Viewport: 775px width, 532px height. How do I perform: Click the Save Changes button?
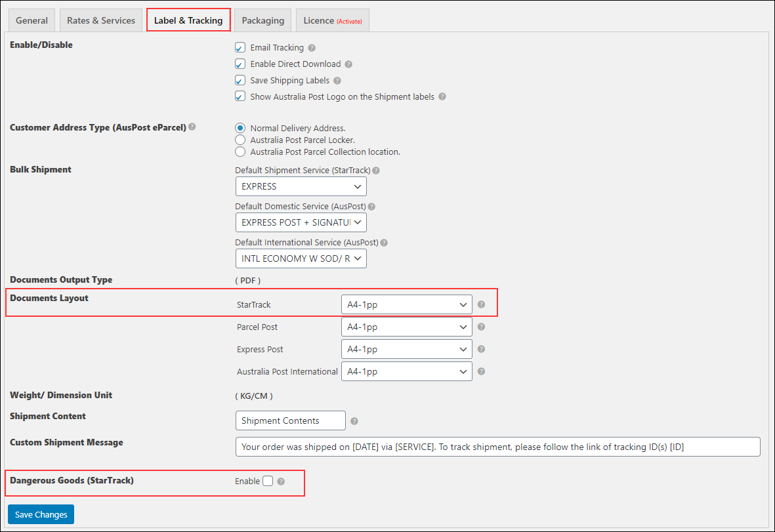click(x=41, y=514)
